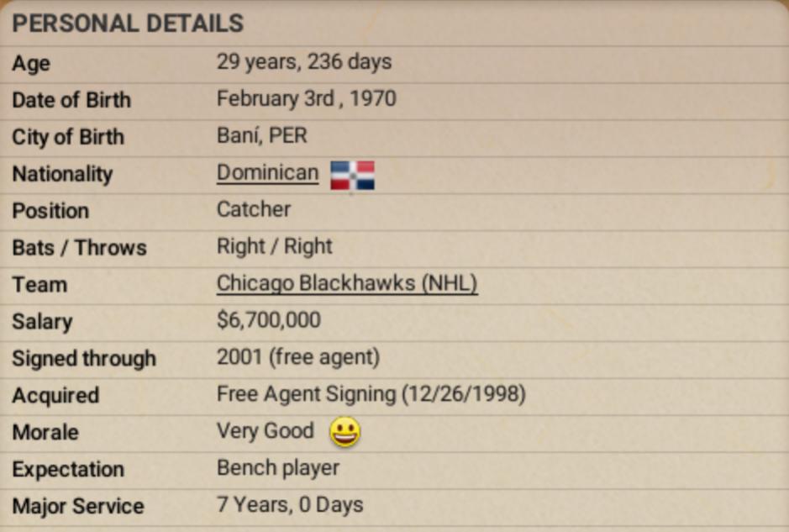Viewport: 789px width, 532px height.
Task: Click the Salary amount $6,700,000
Action: pyautogui.click(x=268, y=321)
